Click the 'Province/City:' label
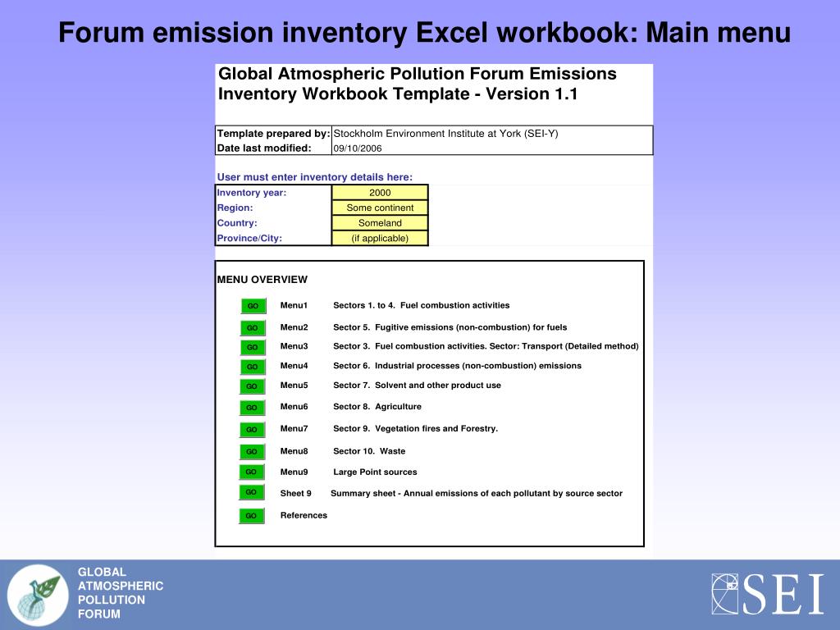This screenshot has height=630, width=840. pos(249,239)
